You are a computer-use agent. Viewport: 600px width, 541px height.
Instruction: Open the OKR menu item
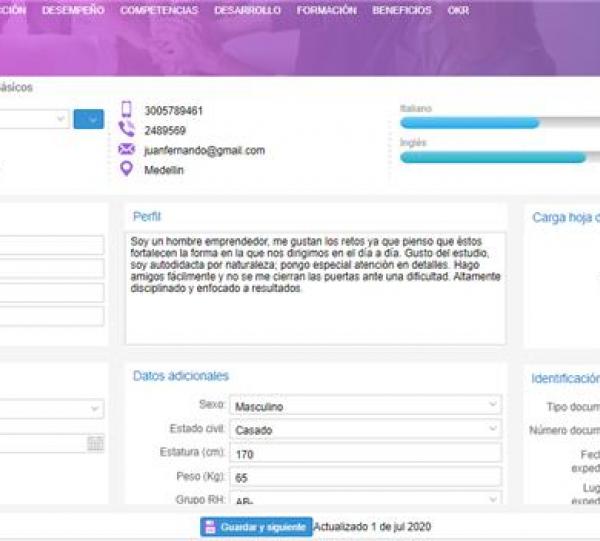[458, 11]
